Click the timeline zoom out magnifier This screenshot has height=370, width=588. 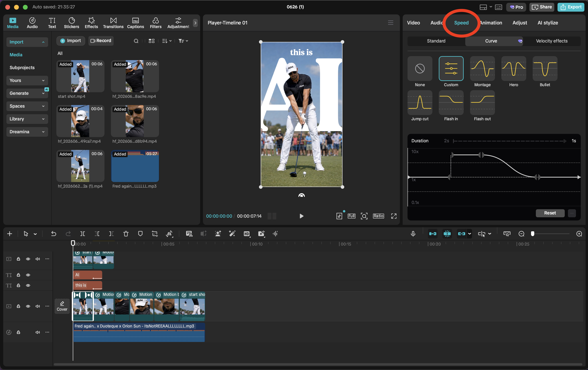click(521, 234)
